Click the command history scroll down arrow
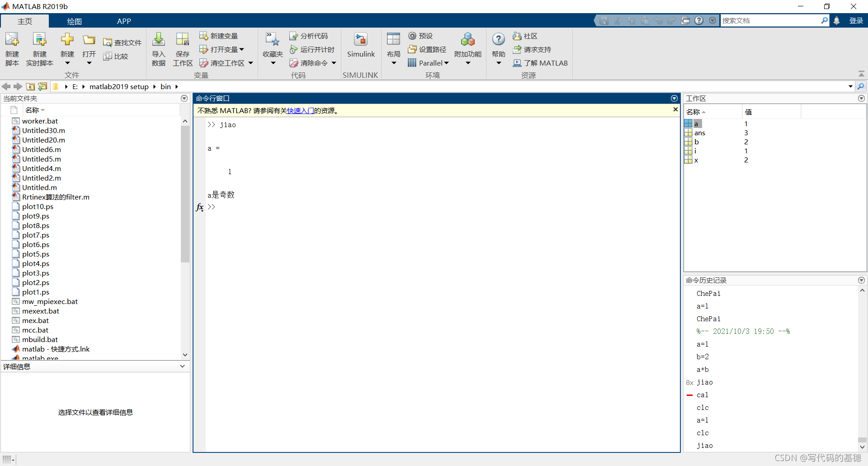Image resolution: width=868 pixels, height=466 pixels. coord(862,447)
